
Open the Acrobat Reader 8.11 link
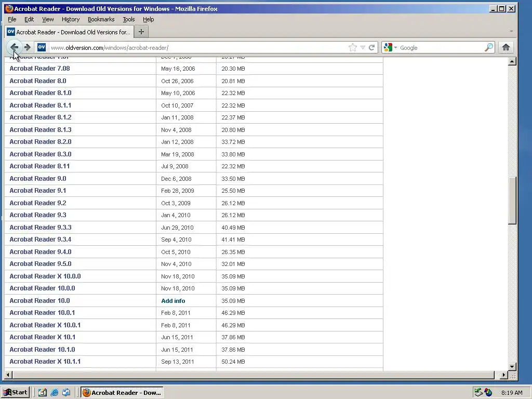pos(39,166)
